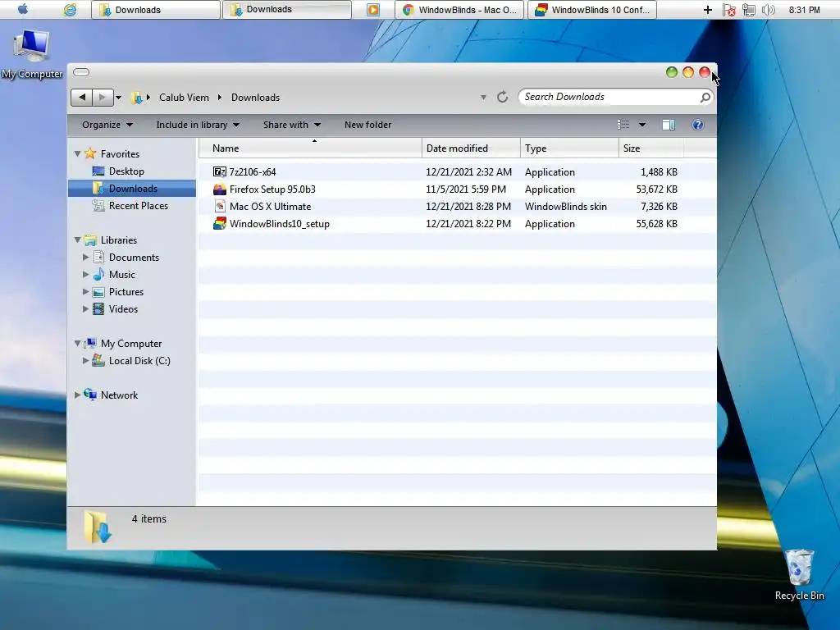The image size is (840, 630).
Task: Toggle the preview pane
Action: click(669, 125)
